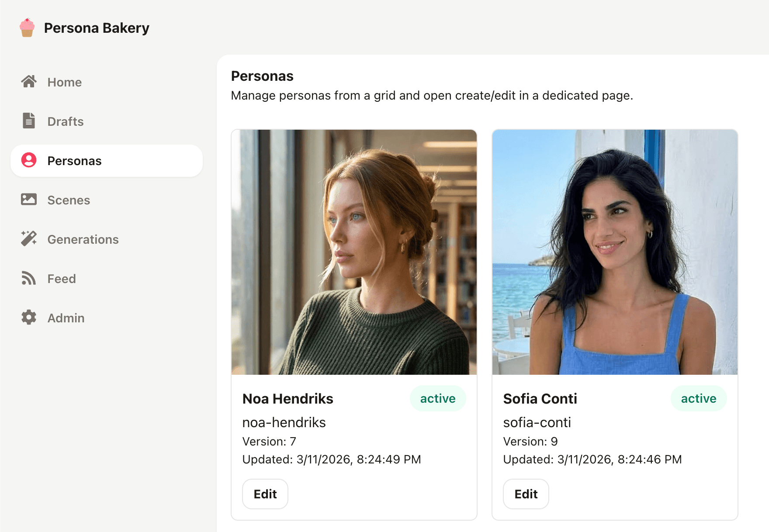The width and height of the screenshot is (769, 532).
Task: Select the Generations magic wand icon
Action: click(x=28, y=238)
